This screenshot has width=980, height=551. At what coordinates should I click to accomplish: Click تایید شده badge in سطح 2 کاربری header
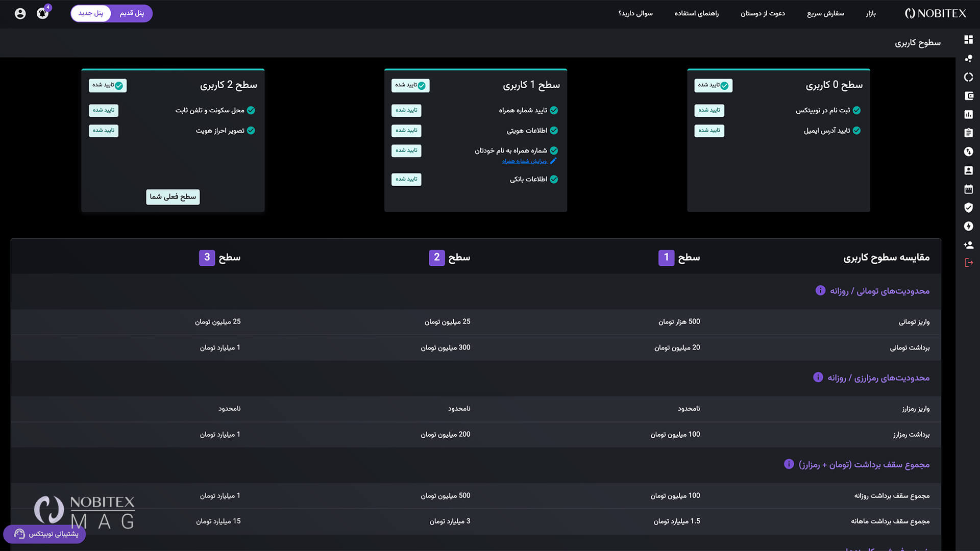(108, 85)
